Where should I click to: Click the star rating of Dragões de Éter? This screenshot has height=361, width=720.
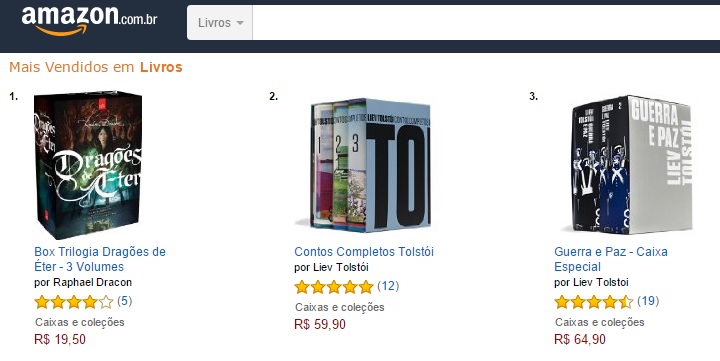(74, 302)
